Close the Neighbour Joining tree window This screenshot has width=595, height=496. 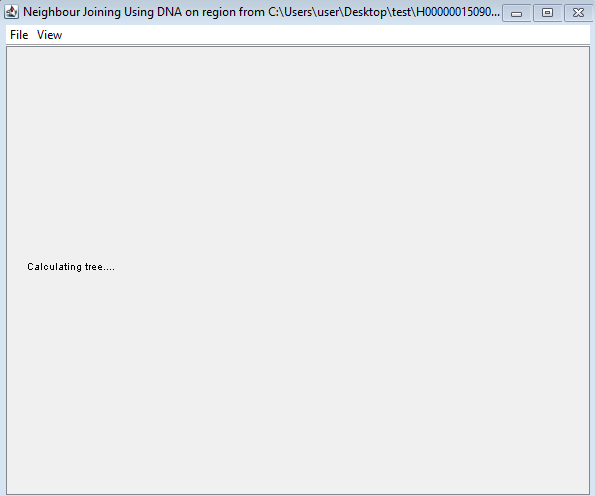coord(578,13)
